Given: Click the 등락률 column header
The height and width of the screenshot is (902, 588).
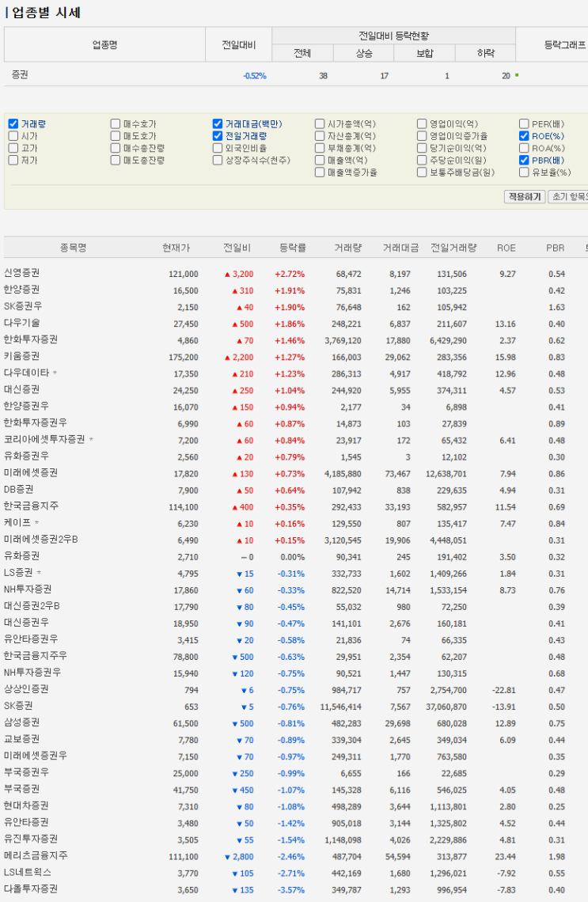Looking at the screenshot, I should click(x=292, y=248).
